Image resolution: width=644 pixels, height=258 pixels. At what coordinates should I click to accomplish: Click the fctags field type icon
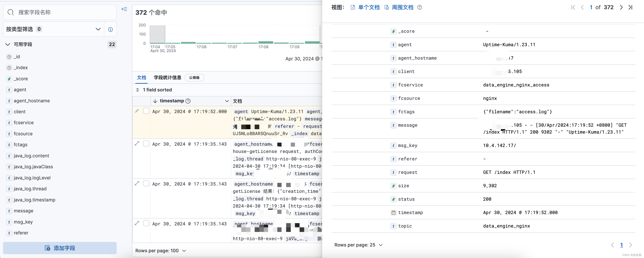pos(394,112)
